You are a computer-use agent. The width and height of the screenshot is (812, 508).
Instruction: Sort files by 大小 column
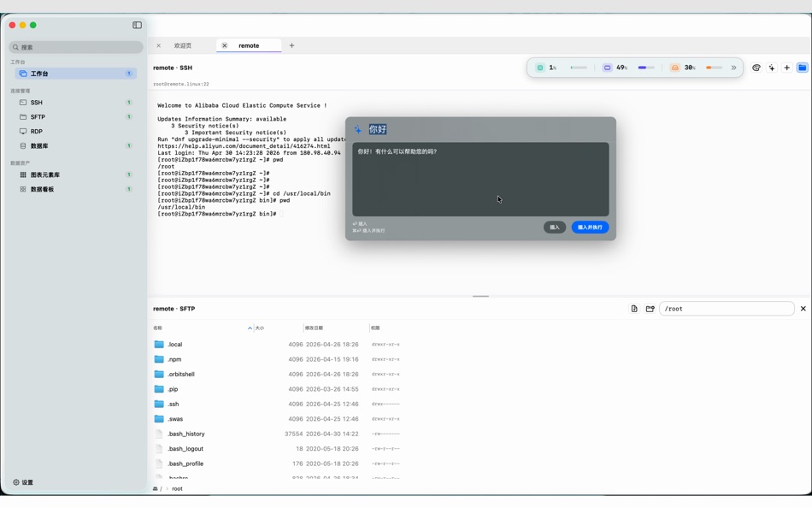click(260, 328)
